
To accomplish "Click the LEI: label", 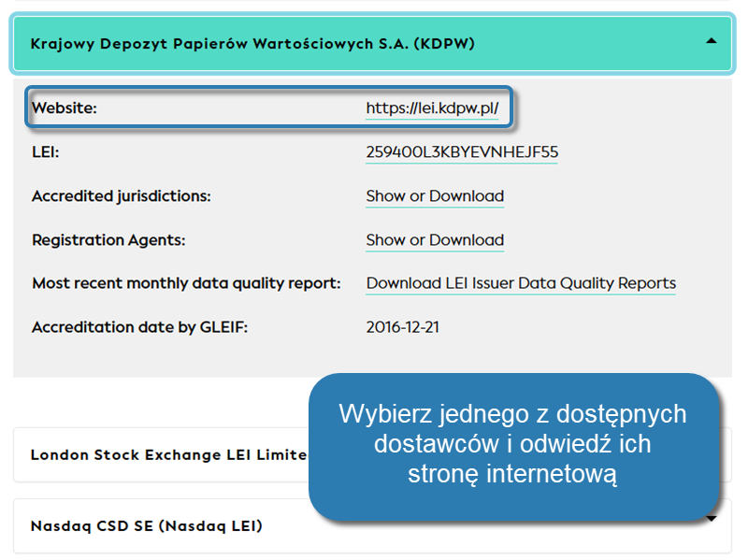I will [x=45, y=152].
